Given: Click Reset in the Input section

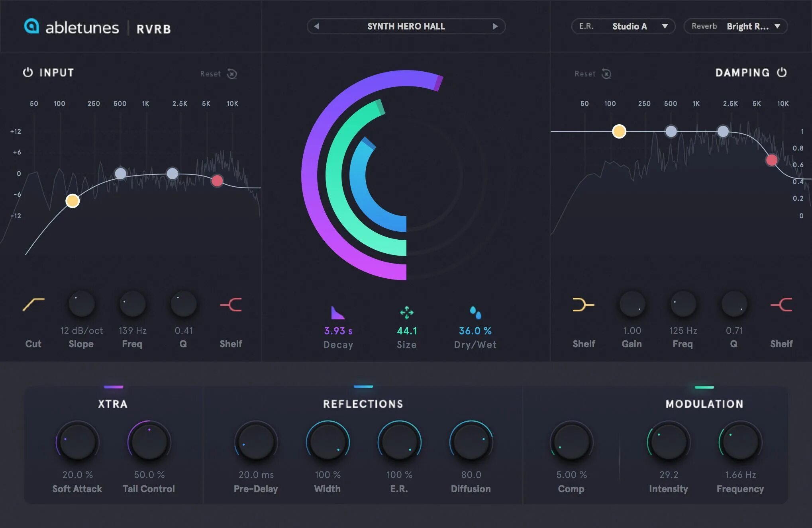Looking at the screenshot, I should 218,74.
